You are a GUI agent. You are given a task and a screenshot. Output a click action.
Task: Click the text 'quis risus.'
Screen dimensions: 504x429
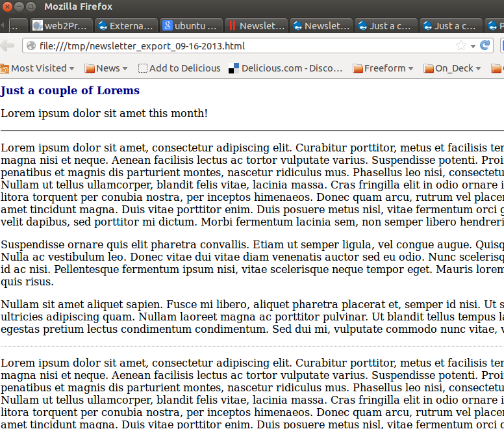(27, 281)
